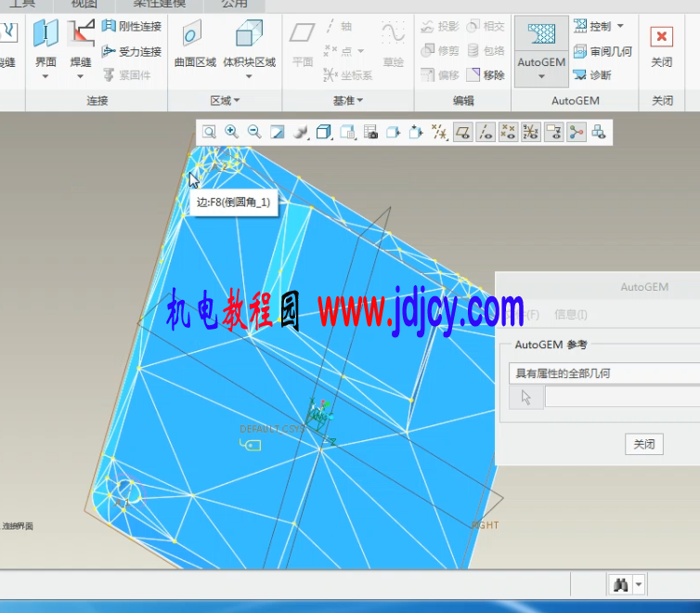Click the Zoom In magnifier icon
The height and width of the screenshot is (613, 700).
tap(232, 132)
